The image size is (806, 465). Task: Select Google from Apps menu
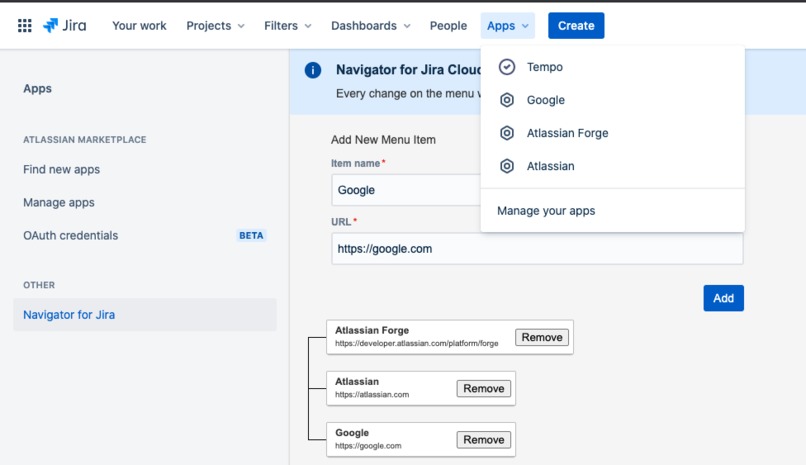(612, 100)
